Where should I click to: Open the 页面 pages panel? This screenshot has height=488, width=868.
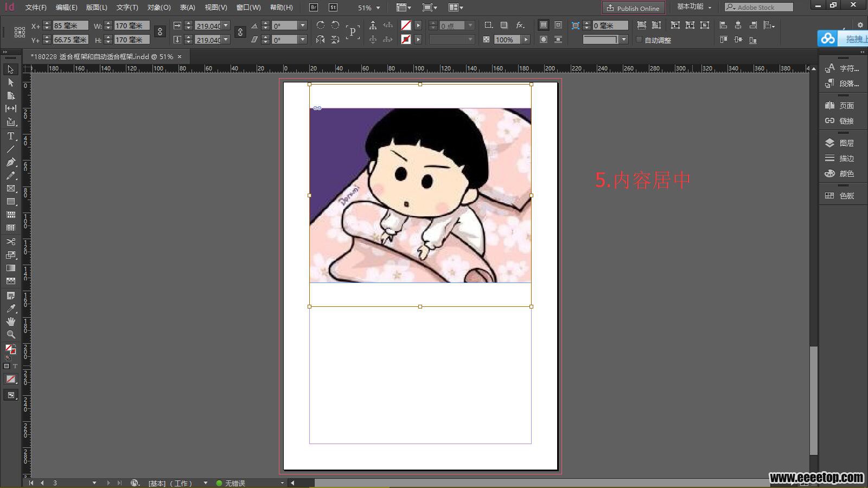tap(841, 106)
